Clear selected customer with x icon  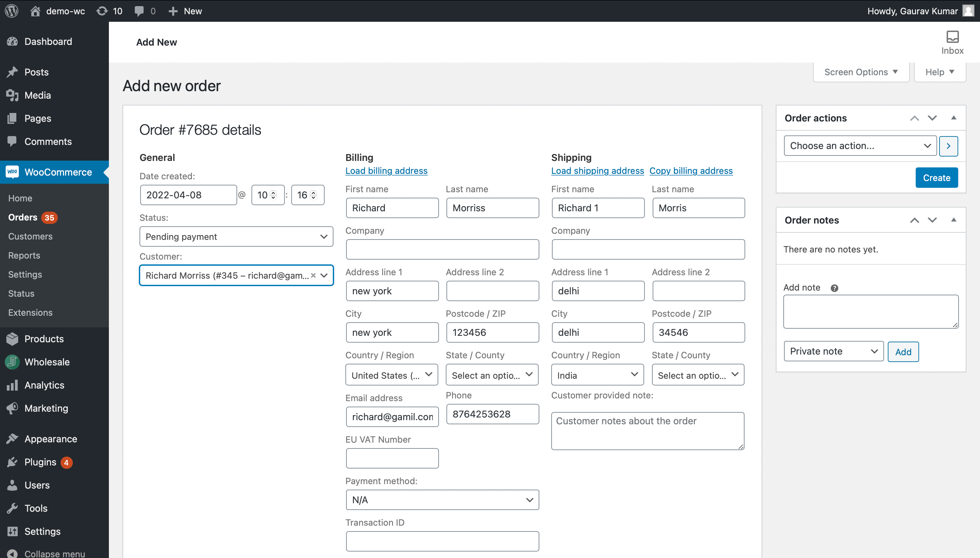[x=313, y=275]
